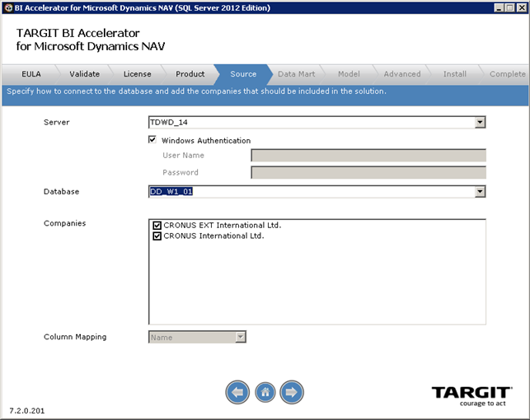Minimize the BI Accelerator window
The height and width of the screenshot is (420, 530).
499,7
